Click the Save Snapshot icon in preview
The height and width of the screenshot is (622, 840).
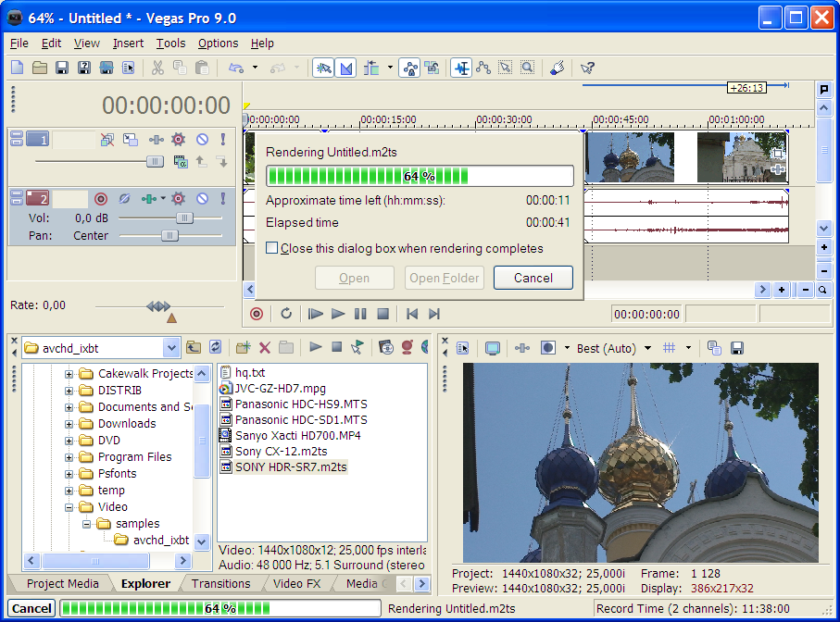(737, 348)
